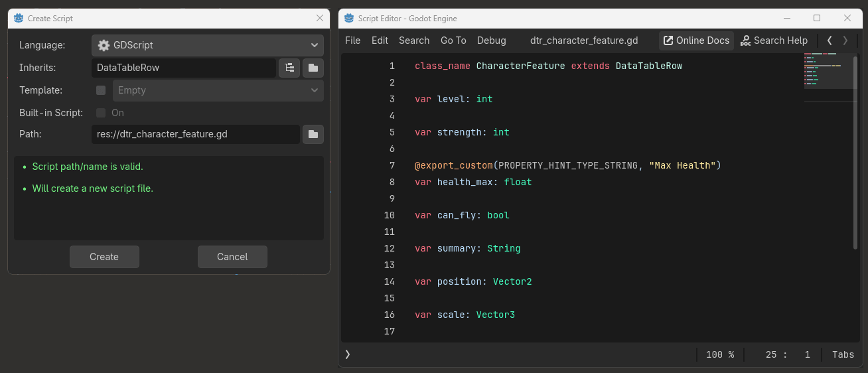Click line number 17 in gutter

coord(389,331)
